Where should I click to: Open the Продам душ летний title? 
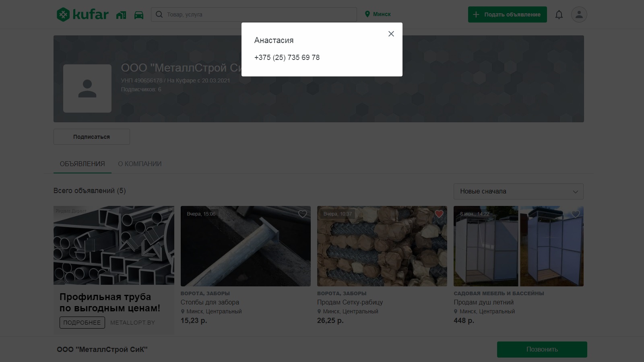483,302
